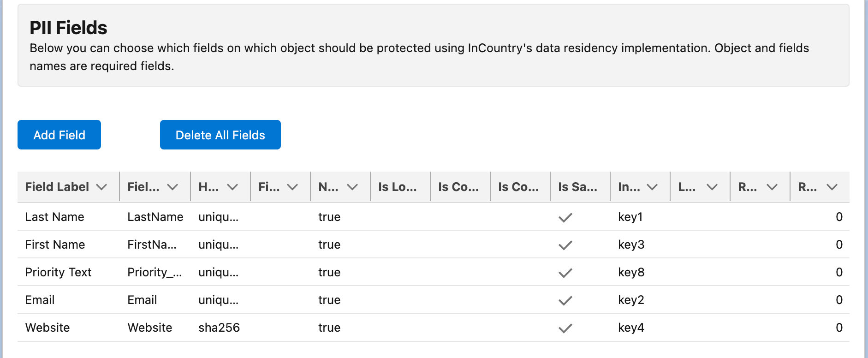Screen dimensions: 868x358
Task: Open the Field Label column dropdown
Action: coord(102,187)
